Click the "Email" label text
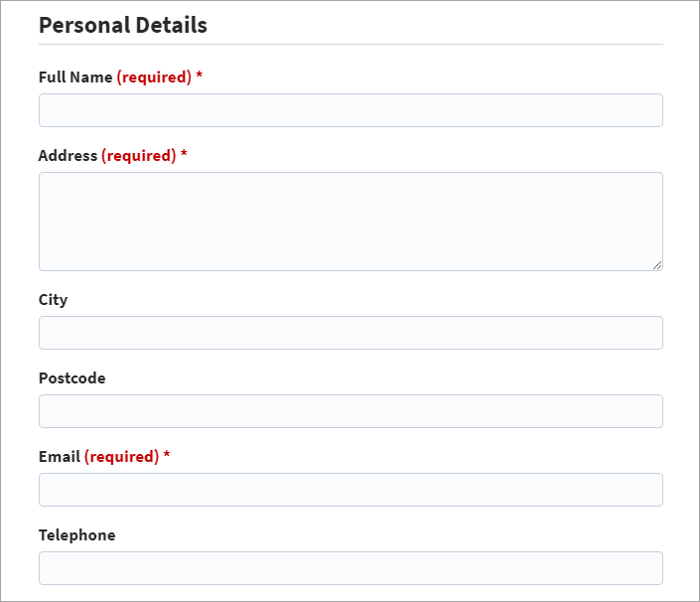This screenshot has width=700, height=602. (x=59, y=456)
